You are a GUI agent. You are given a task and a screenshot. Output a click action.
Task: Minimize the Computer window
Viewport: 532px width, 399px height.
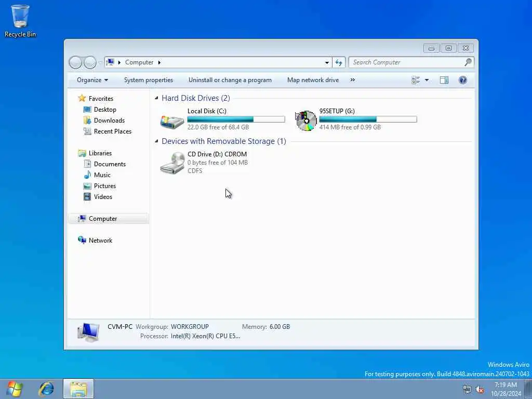(x=432, y=48)
